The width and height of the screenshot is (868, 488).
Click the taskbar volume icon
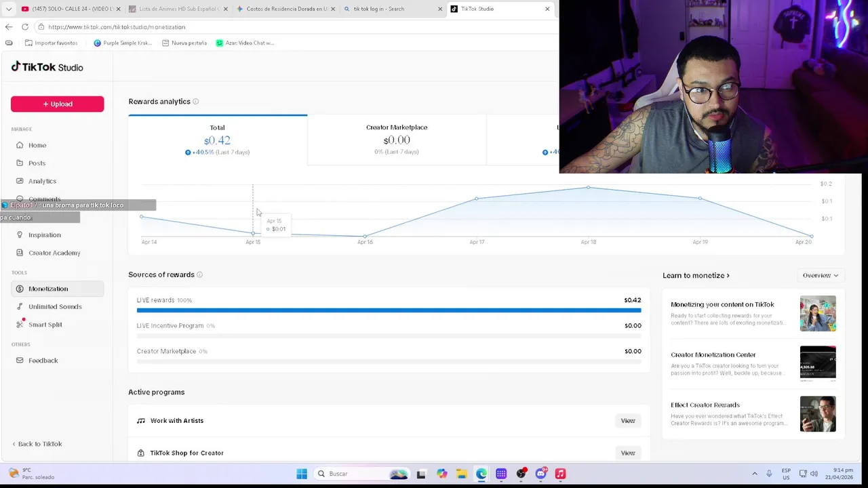coord(814,473)
